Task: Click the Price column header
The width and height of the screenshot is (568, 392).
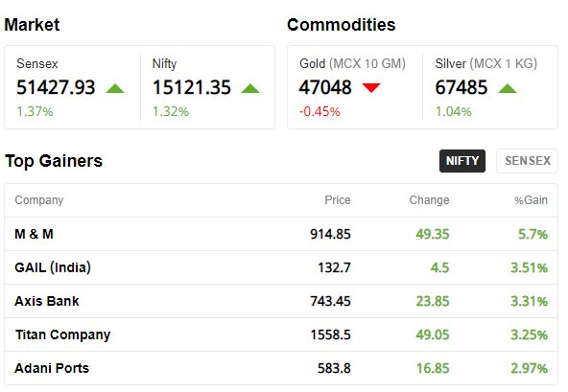Action: coord(338,200)
